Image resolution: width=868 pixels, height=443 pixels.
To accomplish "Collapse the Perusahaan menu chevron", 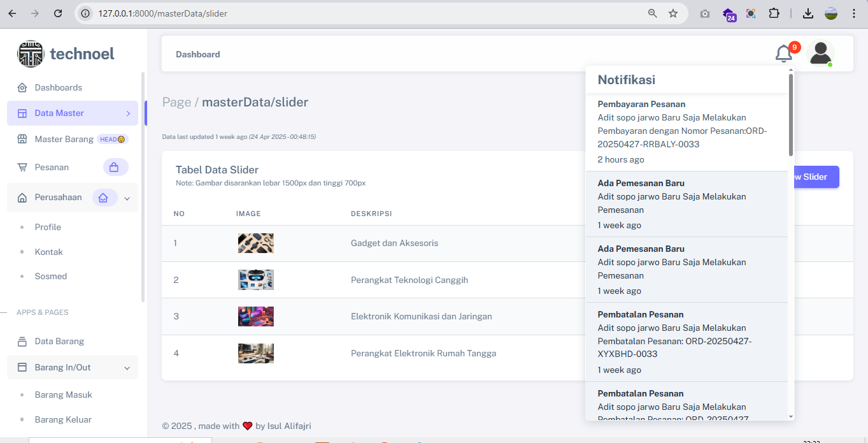I will pyautogui.click(x=127, y=198).
